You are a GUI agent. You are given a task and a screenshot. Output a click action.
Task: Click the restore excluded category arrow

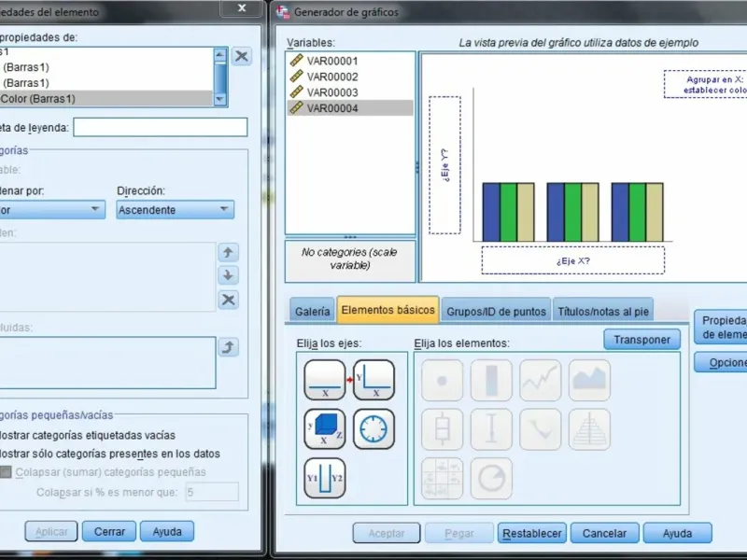click(x=228, y=347)
